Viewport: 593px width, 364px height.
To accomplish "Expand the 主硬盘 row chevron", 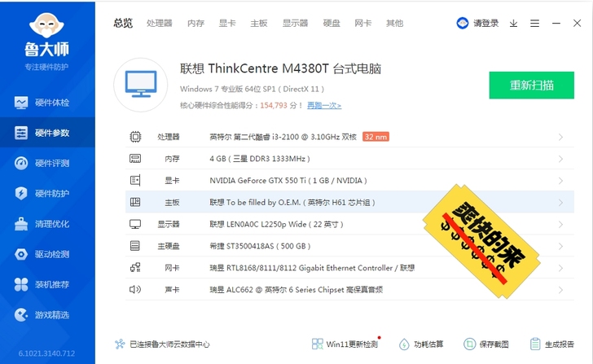I will coord(560,246).
